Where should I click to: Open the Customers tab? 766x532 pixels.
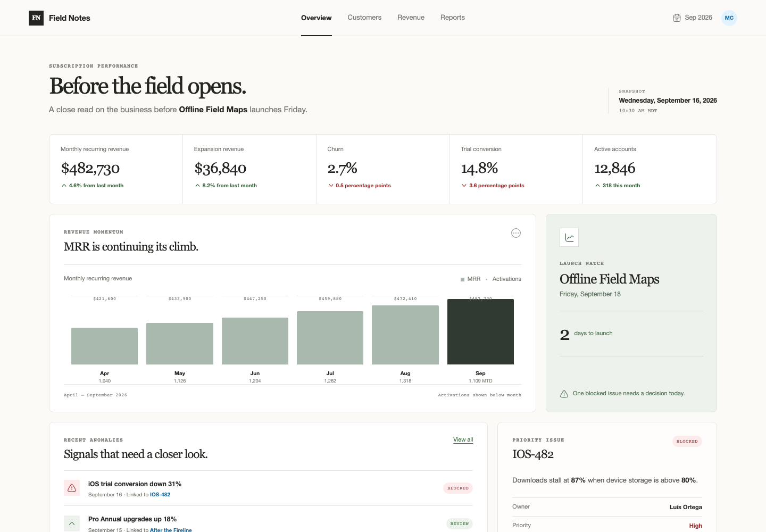click(364, 18)
